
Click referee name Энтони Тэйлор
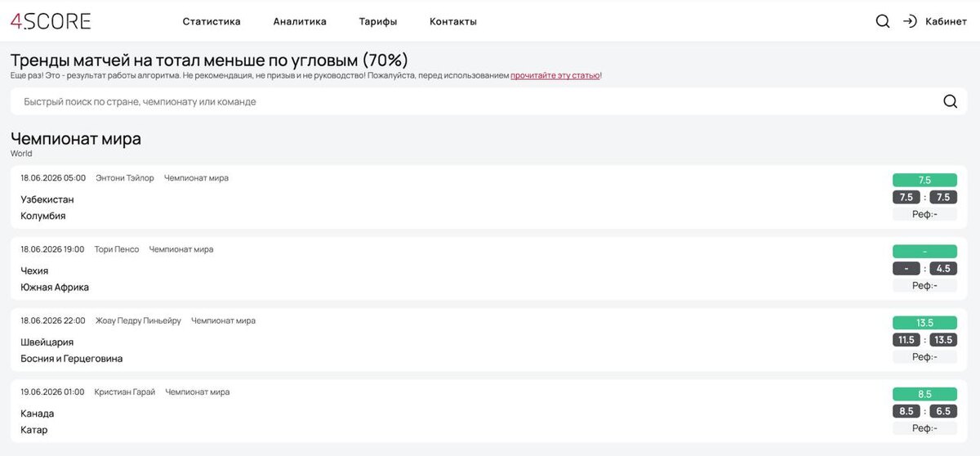click(125, 178)
